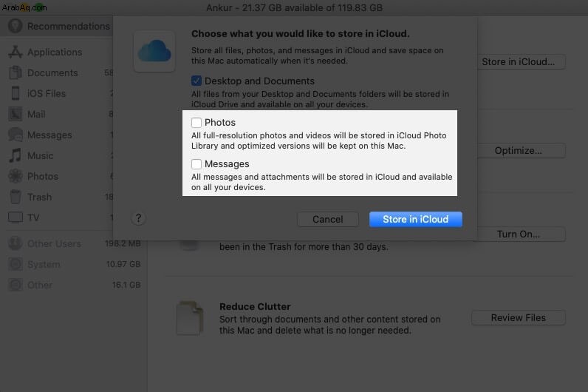Select the Documents label in sidebar
Viewport: 588px width, 392px height.
[52, 72]
